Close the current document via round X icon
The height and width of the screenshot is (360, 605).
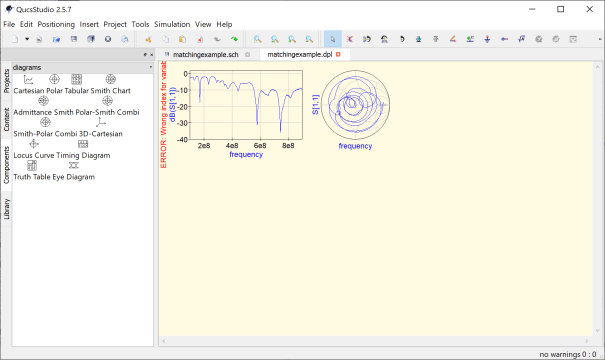pos(108,39)
